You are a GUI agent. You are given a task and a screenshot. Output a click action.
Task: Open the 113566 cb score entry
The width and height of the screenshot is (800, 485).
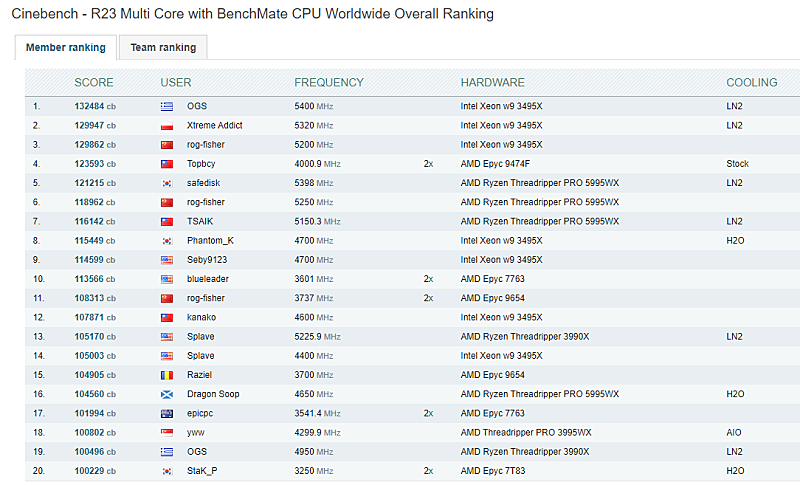tap(95, 279)
